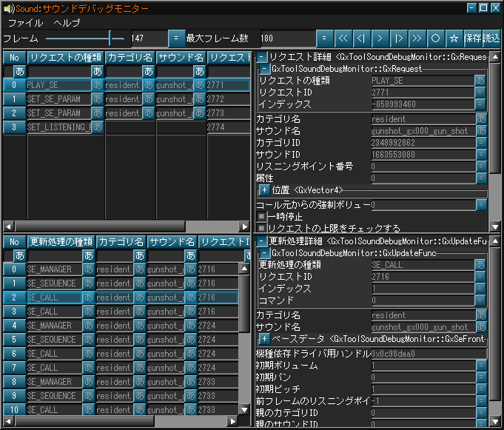The width and height of the screenshot is (504, 430).
Task: Select request row 0 PLAY_SE
Action: [127, 85]
